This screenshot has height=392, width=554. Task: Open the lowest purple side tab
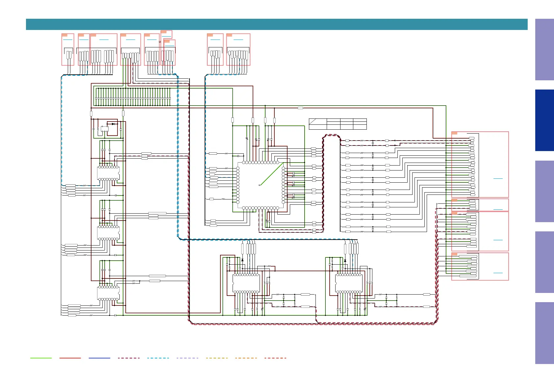pyautogui.click(x=544, y=333)
